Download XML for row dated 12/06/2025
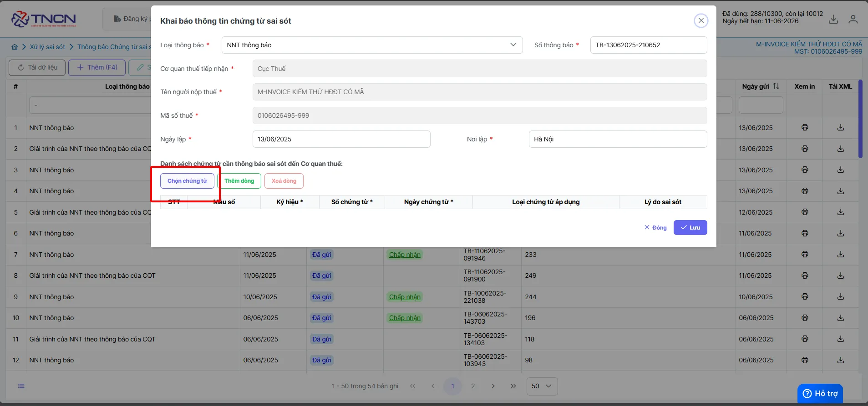Viewport: 868px width, 406px height. tap(841, 212)
